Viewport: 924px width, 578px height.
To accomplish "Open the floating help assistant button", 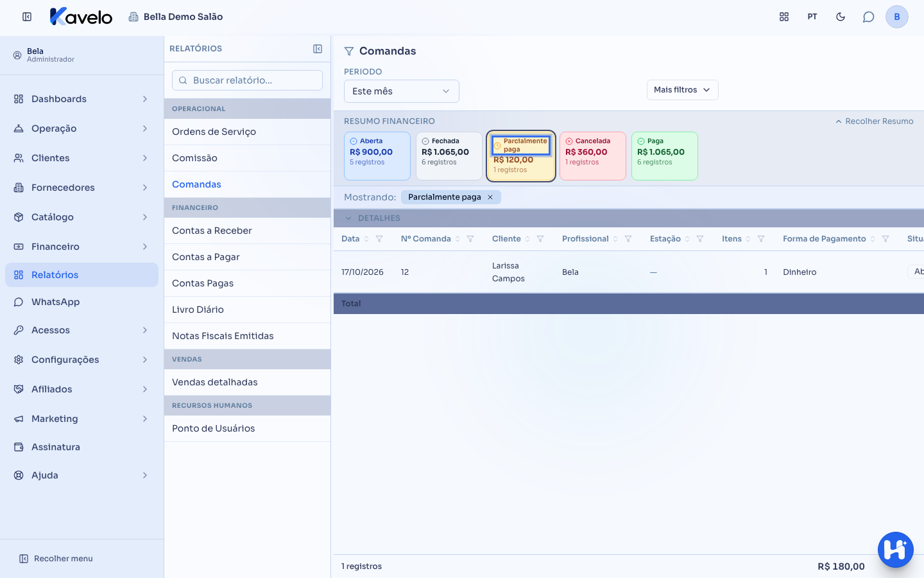I will point(895,549).
